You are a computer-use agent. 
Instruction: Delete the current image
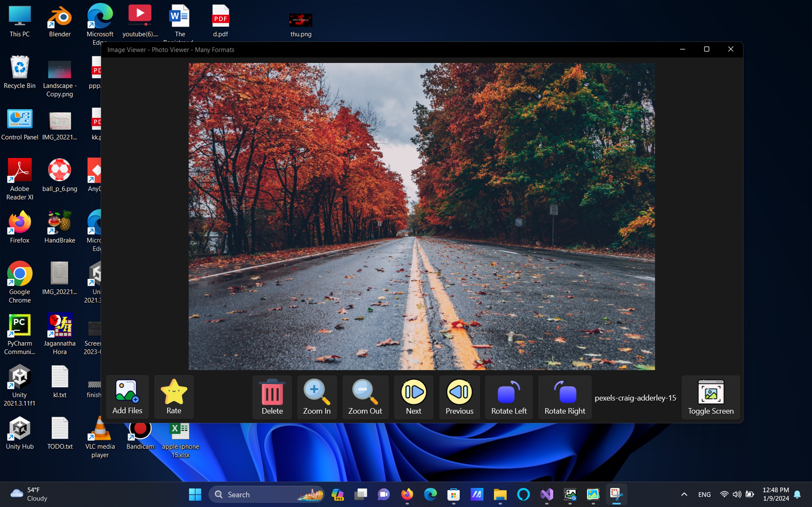[x=272, y=397]
